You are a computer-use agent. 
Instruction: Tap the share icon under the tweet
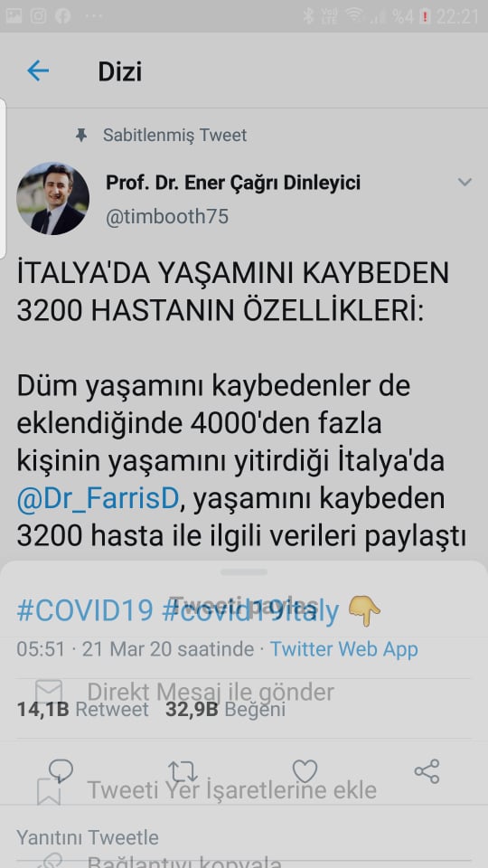pos(427,771)
